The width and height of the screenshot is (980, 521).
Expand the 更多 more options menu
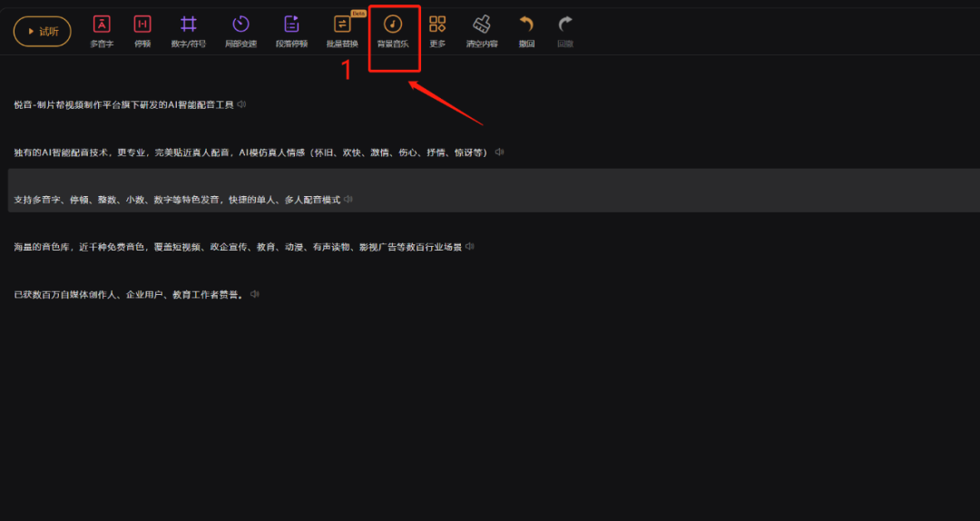coord(437,32)
